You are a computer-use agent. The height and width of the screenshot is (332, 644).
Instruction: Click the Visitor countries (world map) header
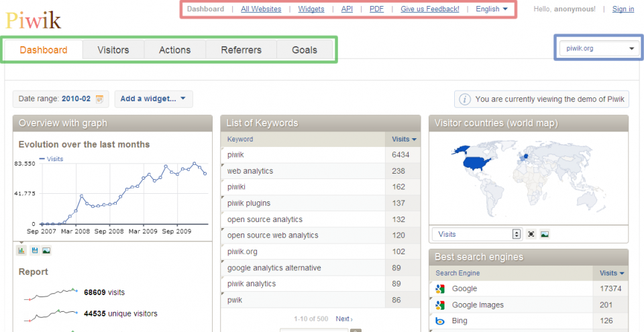(529, 123)
